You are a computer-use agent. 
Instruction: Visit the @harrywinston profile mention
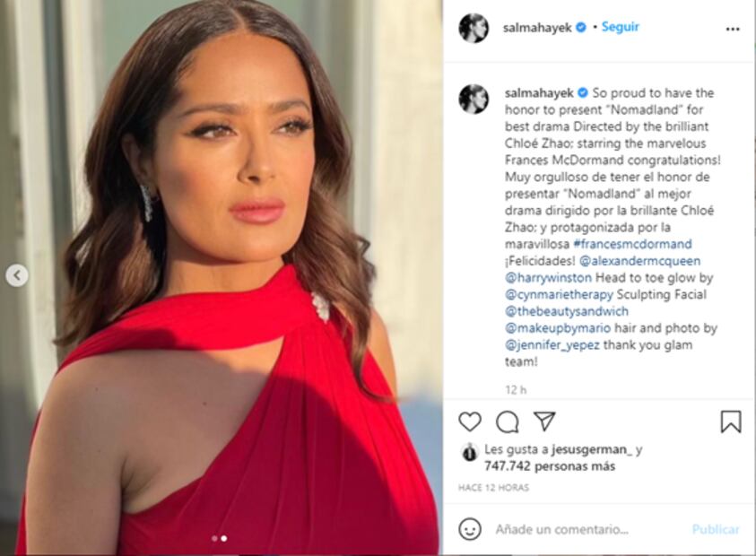pyautogui.click(x=548, y=278)
